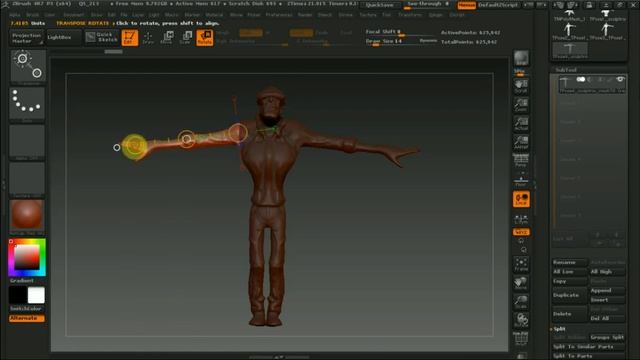Open the Texture Off slot

point(27,180)
